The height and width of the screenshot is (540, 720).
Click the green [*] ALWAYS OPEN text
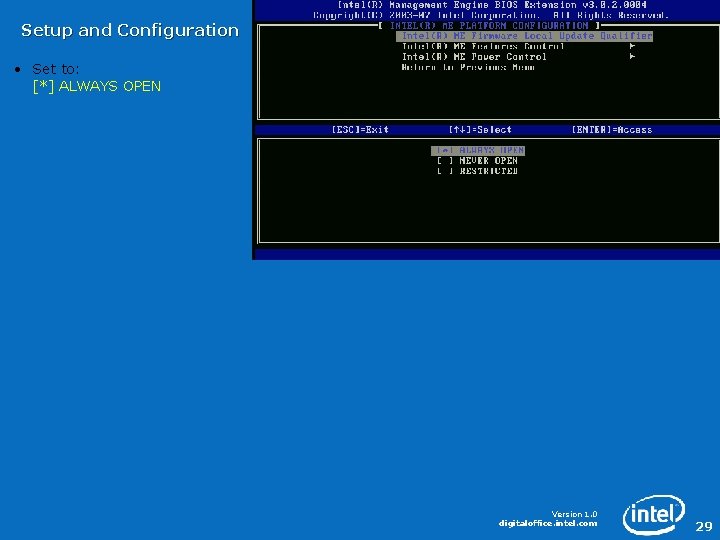click(x=97, y=86)
